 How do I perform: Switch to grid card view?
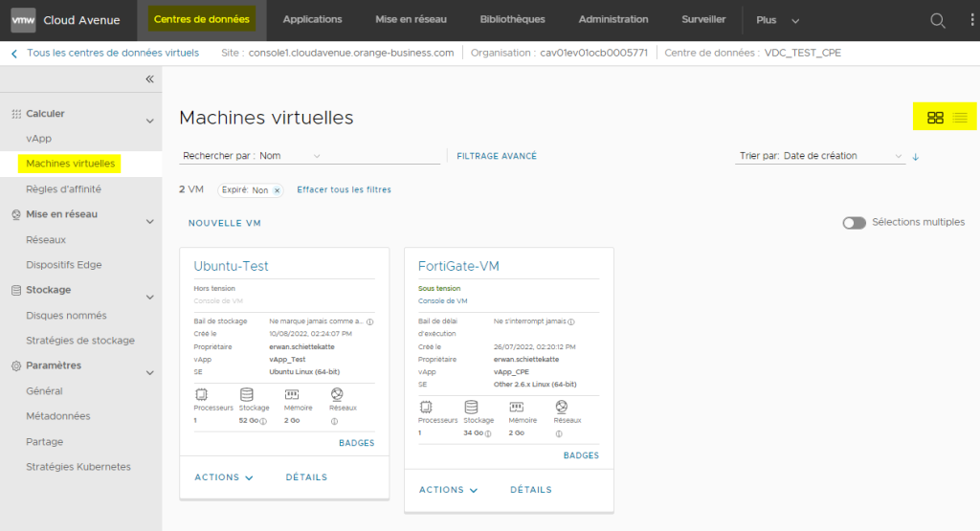coord(935,118)
